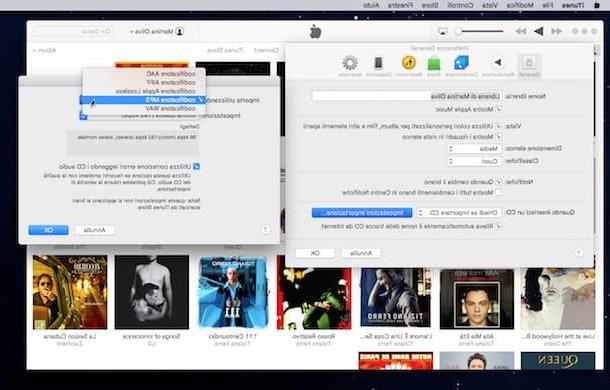Viewport: 610px width, 390px height.
Task: Open the Restrizioni parental controls tab
Action: [x=408, y=66]
